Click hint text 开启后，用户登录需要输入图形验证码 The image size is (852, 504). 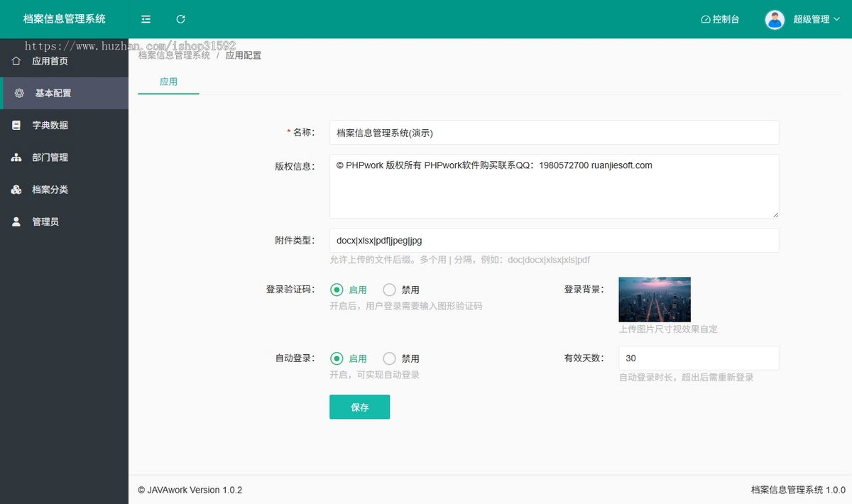click(x=405, y=306)
